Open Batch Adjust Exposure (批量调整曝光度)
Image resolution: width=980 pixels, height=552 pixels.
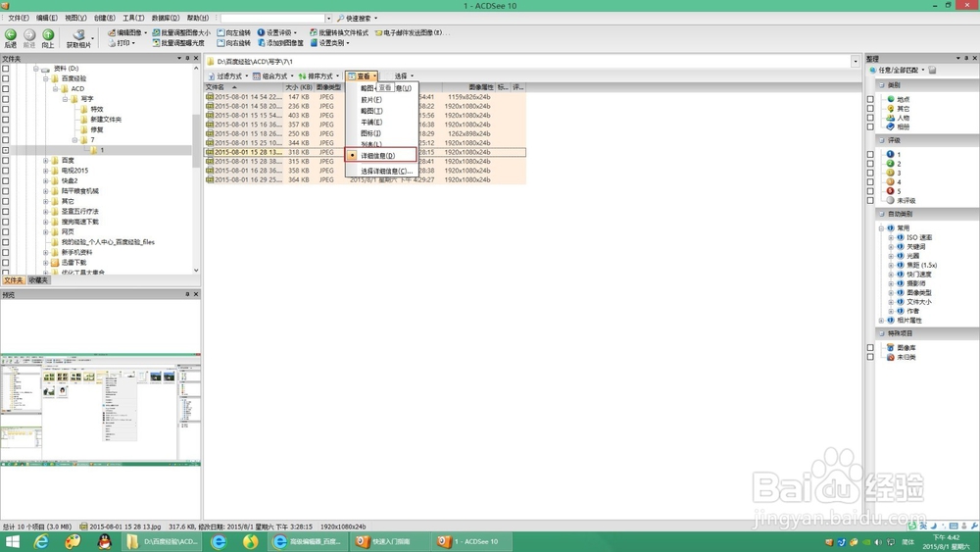(178, 43)
